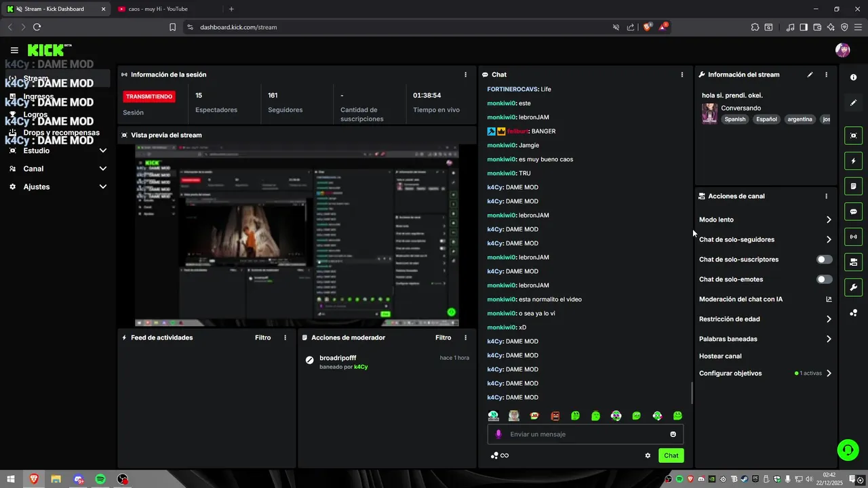
Task: Click the address bar URL dashboard.kick.com/stream
Action: click(x=238, y=27)
